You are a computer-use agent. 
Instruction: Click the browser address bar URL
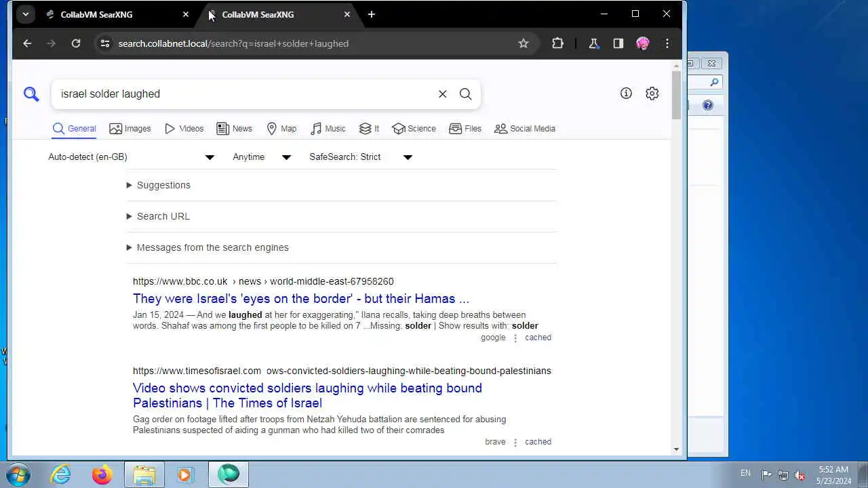[233, 43]
